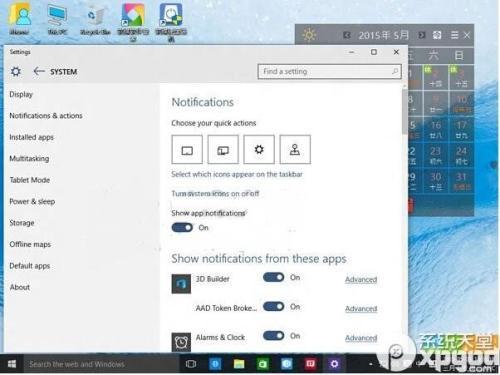This screenshot has height=375, width=500.
Task: Toggle AAD Token Broker notifications off
Action: [x=273, y=306]
